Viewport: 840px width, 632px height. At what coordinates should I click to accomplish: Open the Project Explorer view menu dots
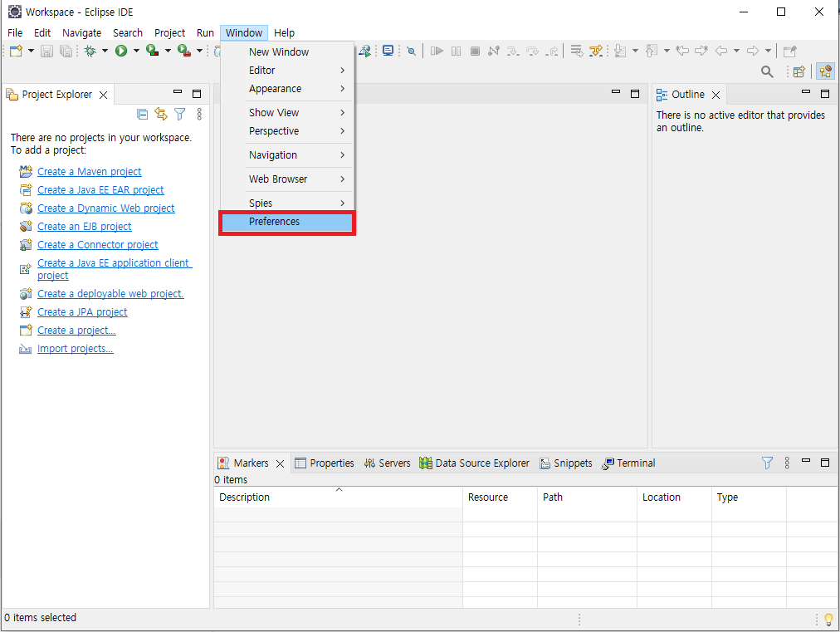[x=199, y=114]
